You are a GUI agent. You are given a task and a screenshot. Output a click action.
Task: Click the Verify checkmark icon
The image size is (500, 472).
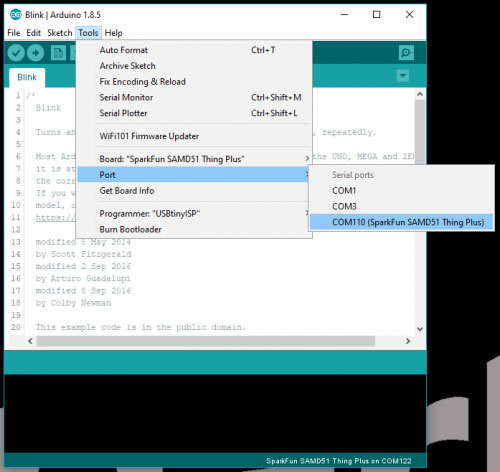[x=16, y=53]
